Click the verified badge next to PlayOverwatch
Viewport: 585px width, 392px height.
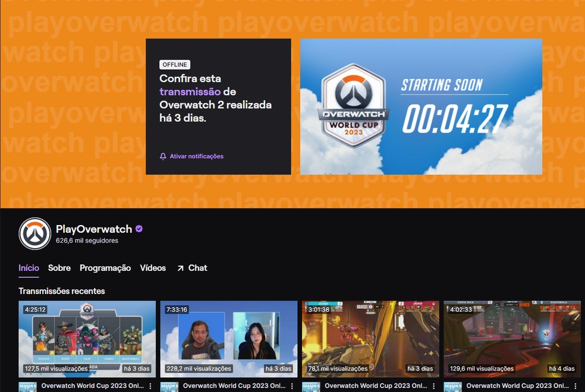coord(140,229)
